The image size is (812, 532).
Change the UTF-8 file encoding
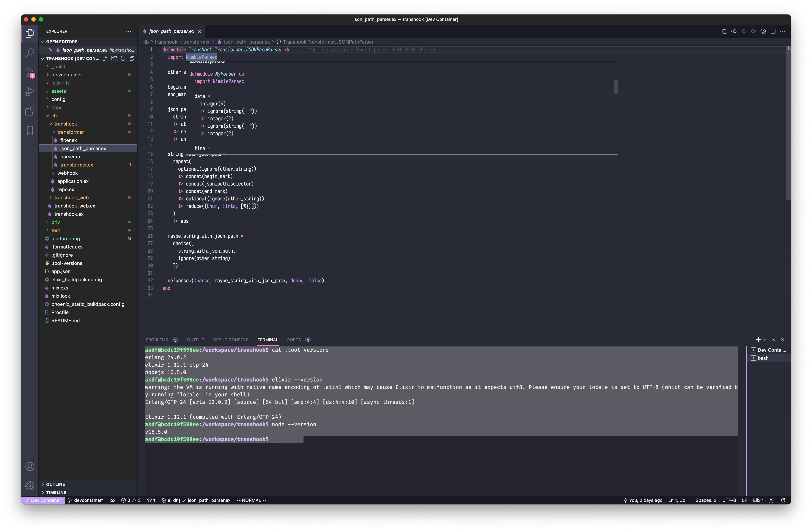[729, 500]
